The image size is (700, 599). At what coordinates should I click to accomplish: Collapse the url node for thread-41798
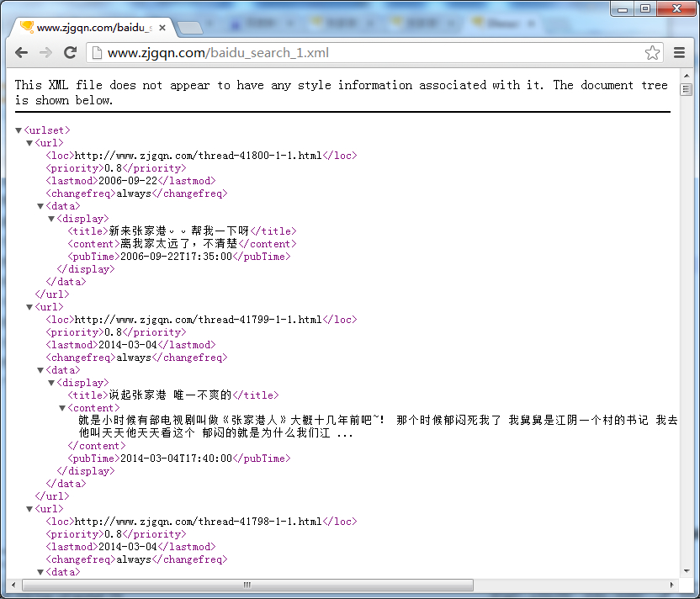[29, 509]
